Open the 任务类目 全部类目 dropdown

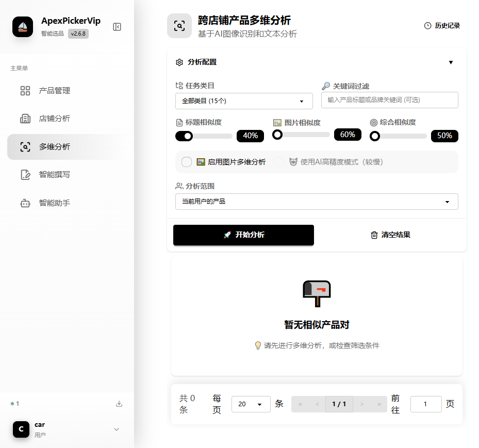(x=244, y=101)
